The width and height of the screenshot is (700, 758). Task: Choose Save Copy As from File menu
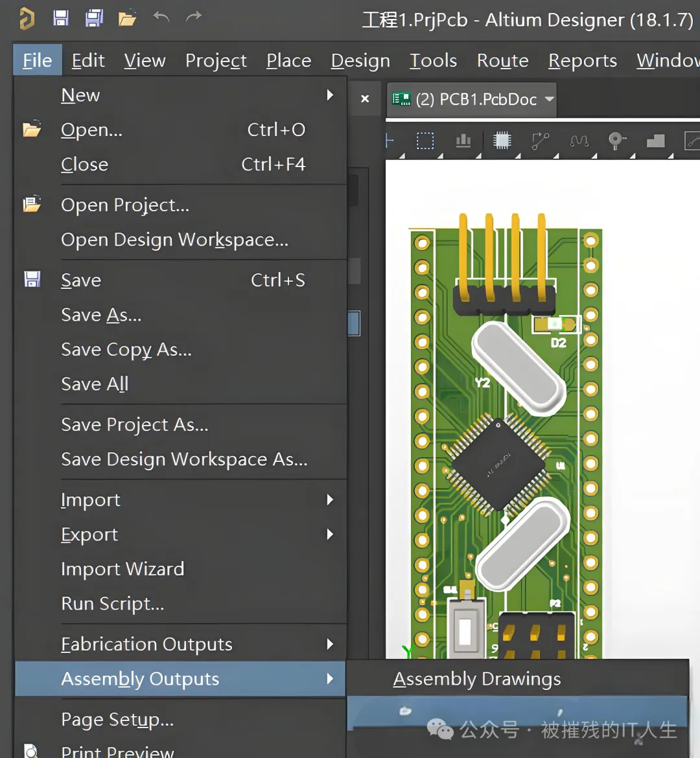pos(126,349)
